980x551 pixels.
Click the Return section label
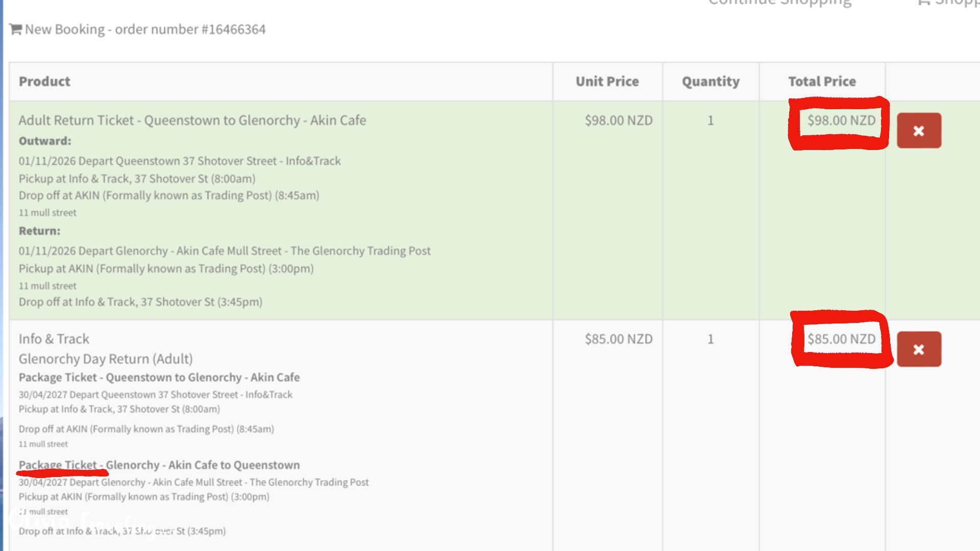click(x=39, y=231)
